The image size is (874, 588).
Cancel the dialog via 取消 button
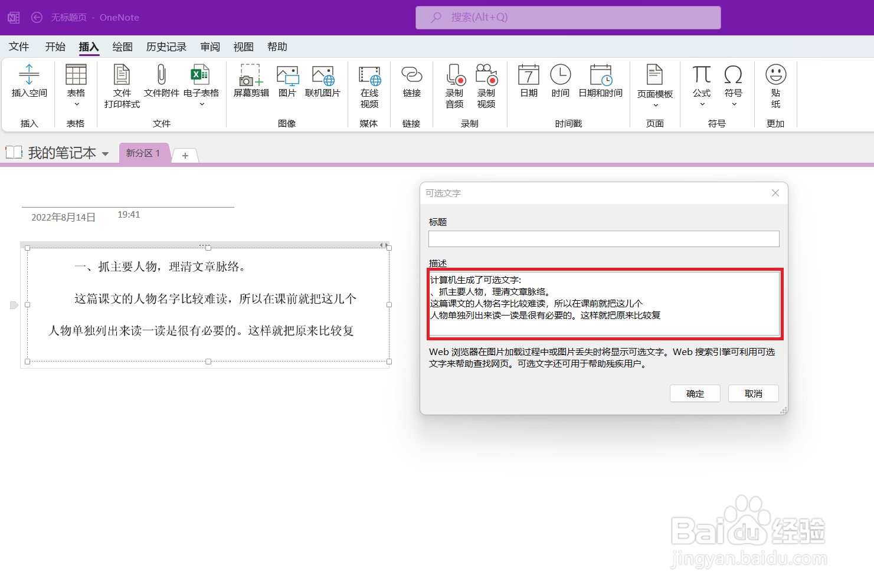[x=753, y=393]
